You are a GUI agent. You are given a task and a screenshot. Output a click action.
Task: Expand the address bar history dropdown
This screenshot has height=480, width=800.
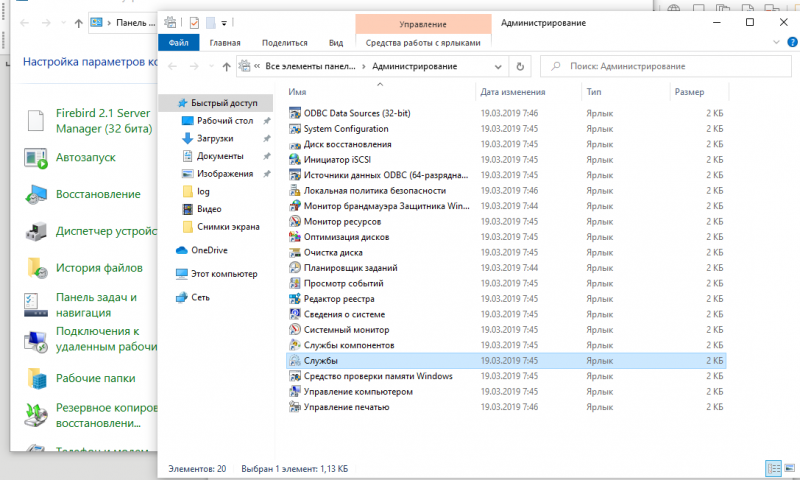tap(498, 66)
